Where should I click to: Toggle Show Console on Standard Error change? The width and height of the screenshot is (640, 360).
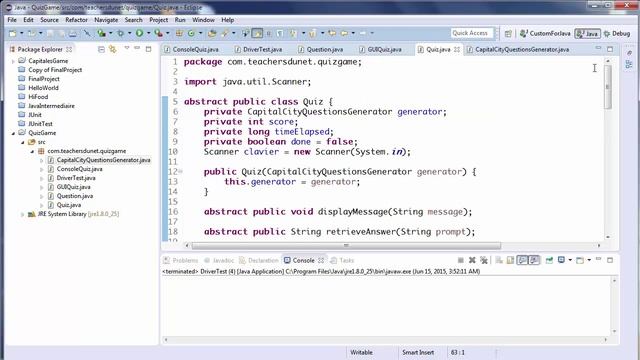click(534, 260)
